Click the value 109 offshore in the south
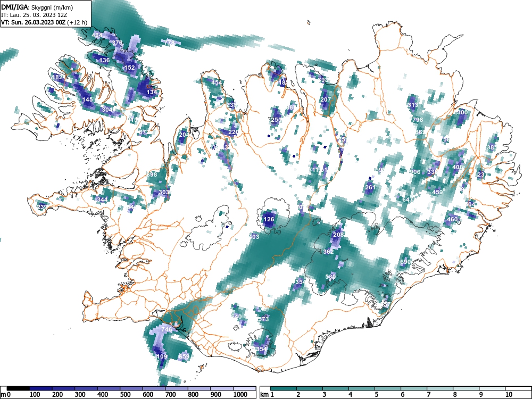 tap(162, 356)
